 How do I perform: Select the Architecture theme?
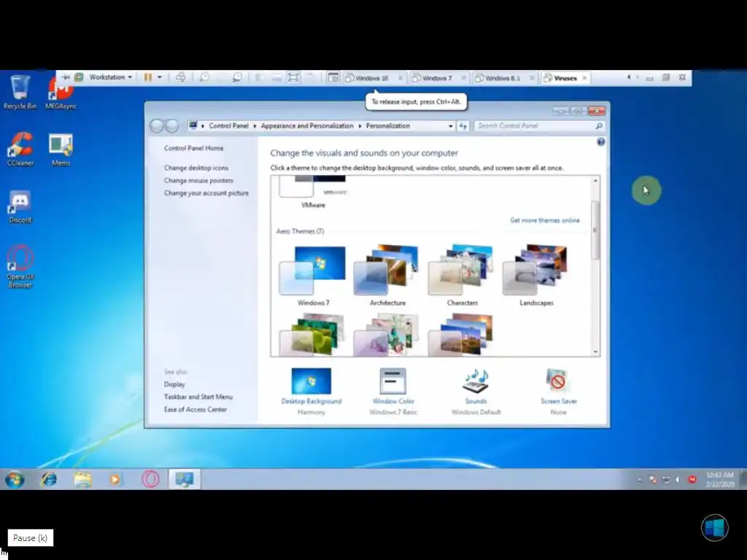[388, 276]
